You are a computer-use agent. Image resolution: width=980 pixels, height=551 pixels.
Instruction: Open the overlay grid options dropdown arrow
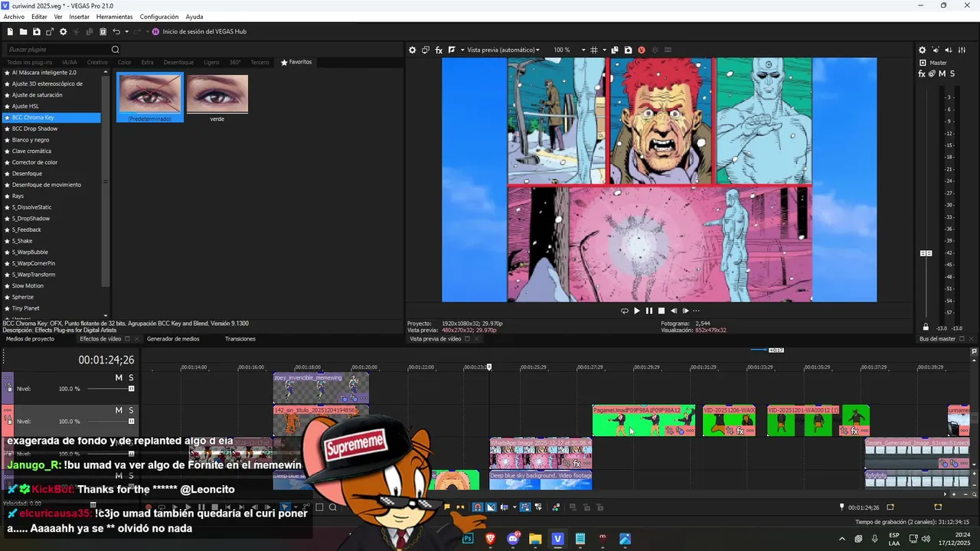tap(603, 50)
